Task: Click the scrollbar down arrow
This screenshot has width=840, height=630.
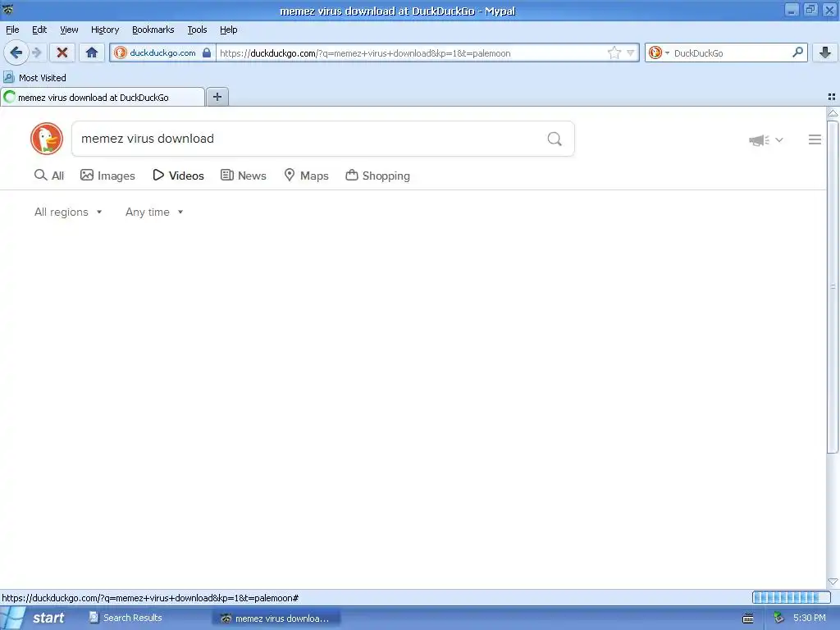Action: [x=833, y=582]
